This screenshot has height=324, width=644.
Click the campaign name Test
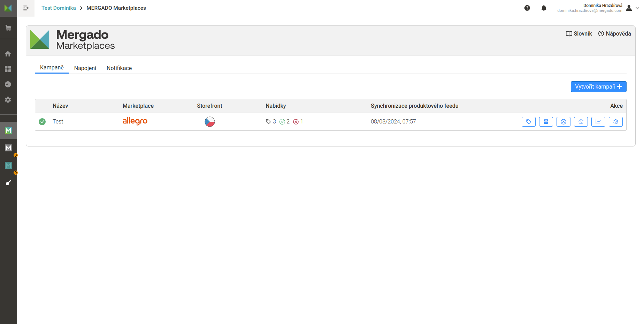[58, 122]
